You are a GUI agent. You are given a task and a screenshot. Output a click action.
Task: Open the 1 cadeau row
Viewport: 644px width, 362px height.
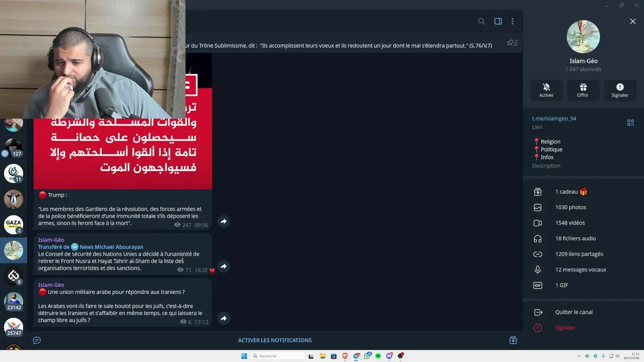(583, 192)
